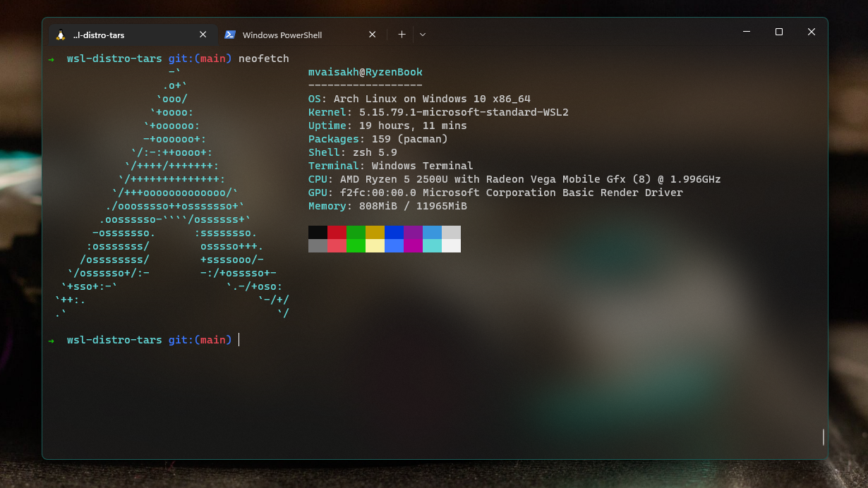868x488 pixels.
Task: Click the green arrow on top prompt line
Action: pyautogui.click(x=52, y=59)
